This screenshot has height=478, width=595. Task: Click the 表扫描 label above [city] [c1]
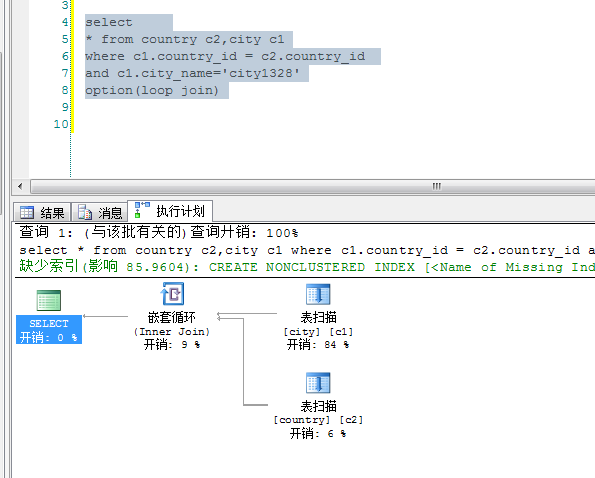tap(318, 317)
